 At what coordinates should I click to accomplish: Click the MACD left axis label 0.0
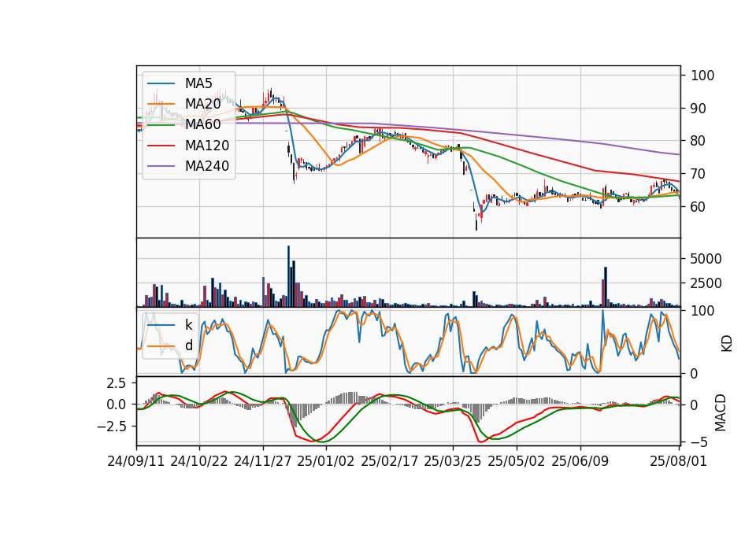click(117, 404)
